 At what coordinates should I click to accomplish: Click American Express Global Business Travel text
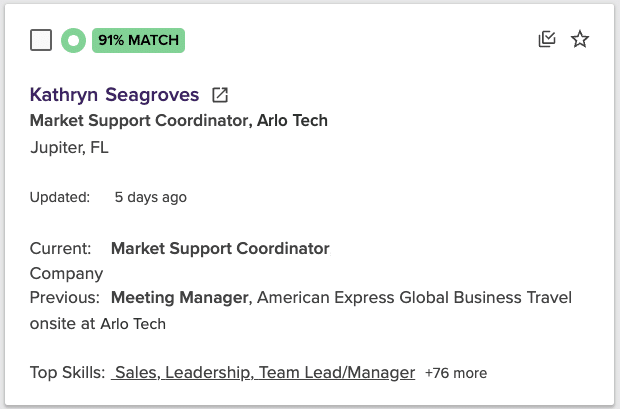414,297
